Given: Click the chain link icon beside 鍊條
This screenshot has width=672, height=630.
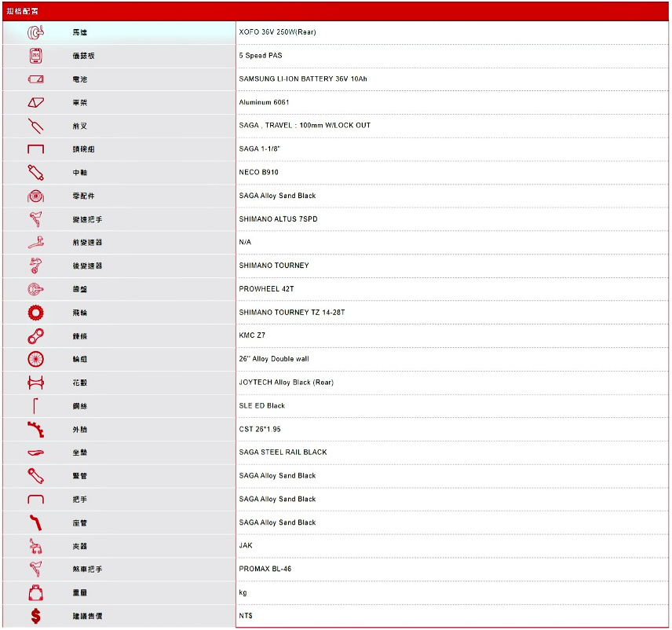Looking at the screenshot, I should pyautogui.click(x=35, y=336).
